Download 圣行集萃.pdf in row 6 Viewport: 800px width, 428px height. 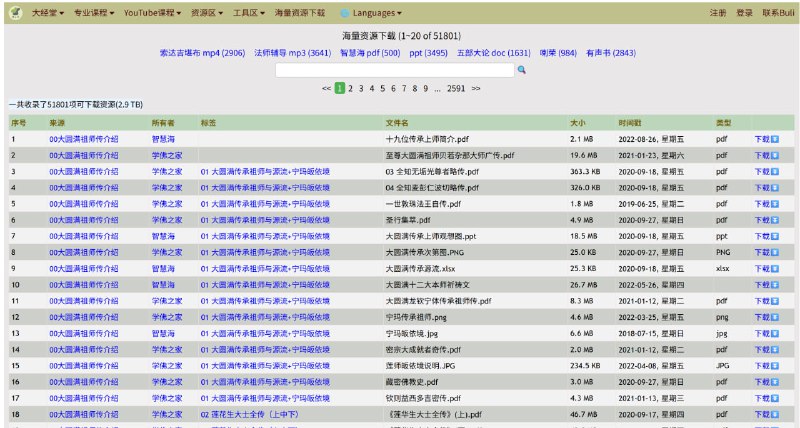coord(766,220)
